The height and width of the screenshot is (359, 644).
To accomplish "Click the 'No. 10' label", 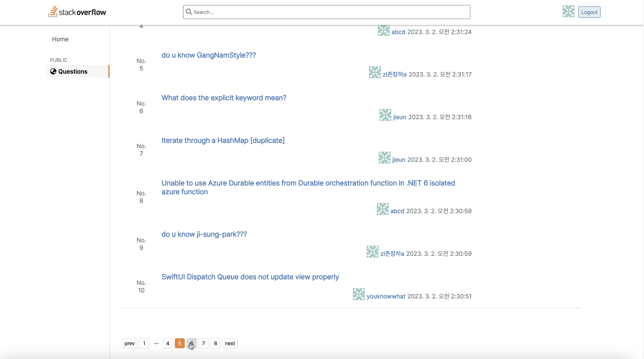I will click(141, 287).
